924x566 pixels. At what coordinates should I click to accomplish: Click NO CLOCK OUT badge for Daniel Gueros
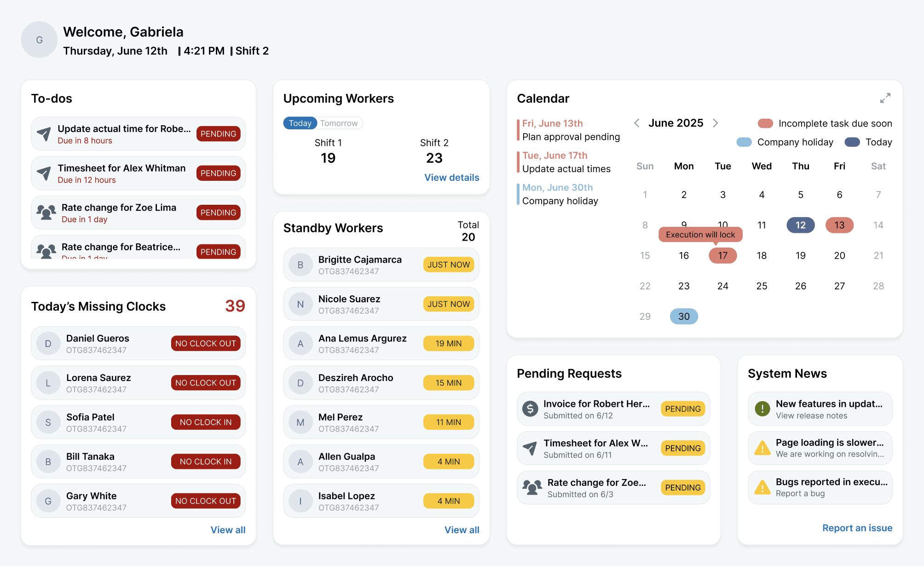point(205,344)
